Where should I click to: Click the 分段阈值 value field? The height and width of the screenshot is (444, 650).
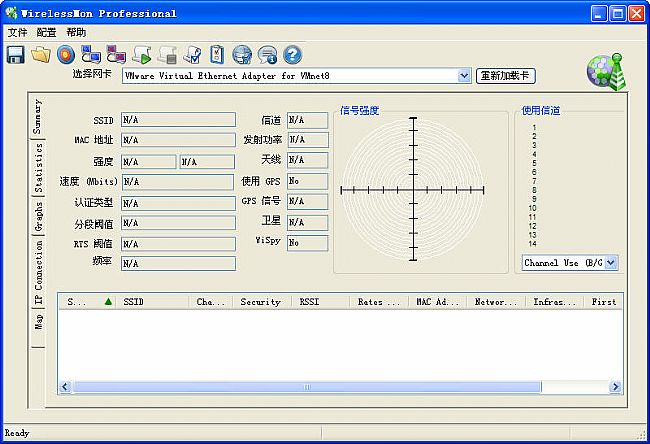pos(178,223)
